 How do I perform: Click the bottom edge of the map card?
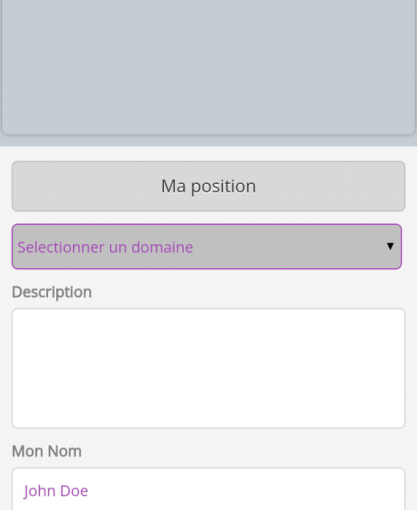point(208,134)
